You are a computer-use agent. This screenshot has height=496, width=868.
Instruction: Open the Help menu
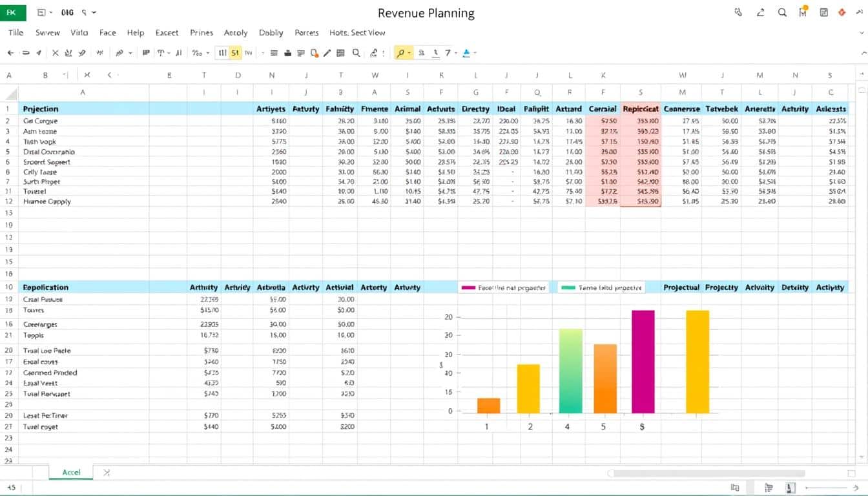(136, 32)
